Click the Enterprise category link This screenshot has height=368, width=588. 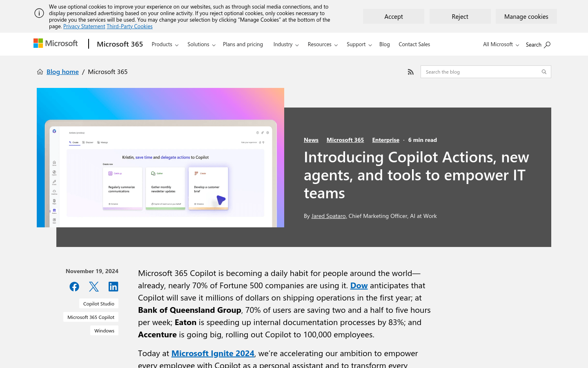coord(386,140)
